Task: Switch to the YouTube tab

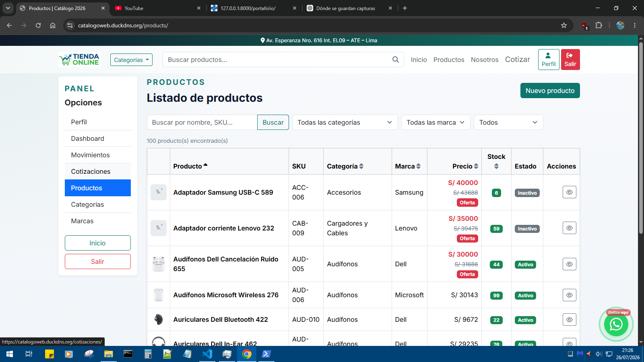Action: coord(157,8)
